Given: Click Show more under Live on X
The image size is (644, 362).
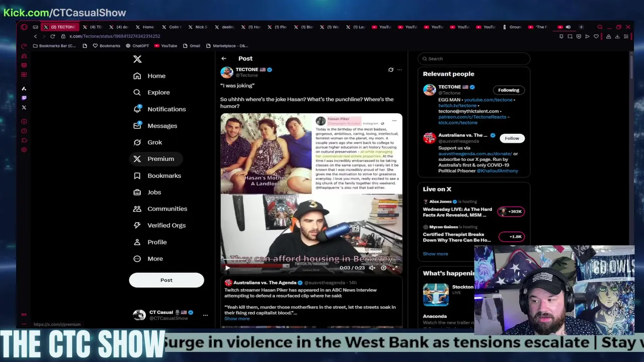Looking at the screenshot, I should 435,254.
